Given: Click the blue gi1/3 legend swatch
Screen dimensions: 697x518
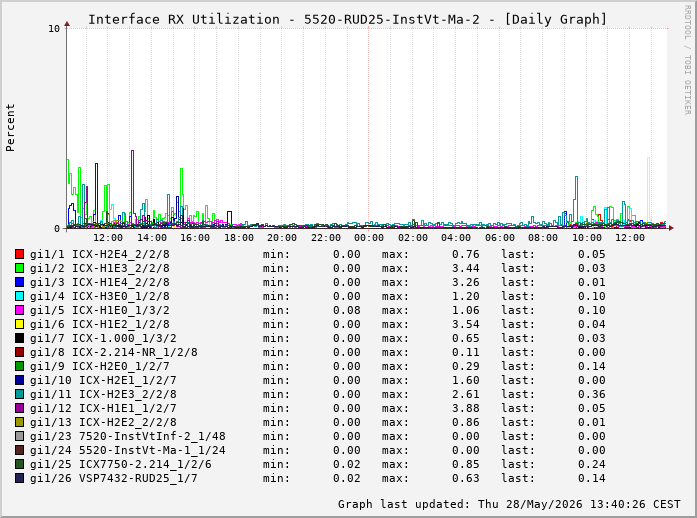Looking at the screenshot, I should pyautogui.click(x=19, y=282).
